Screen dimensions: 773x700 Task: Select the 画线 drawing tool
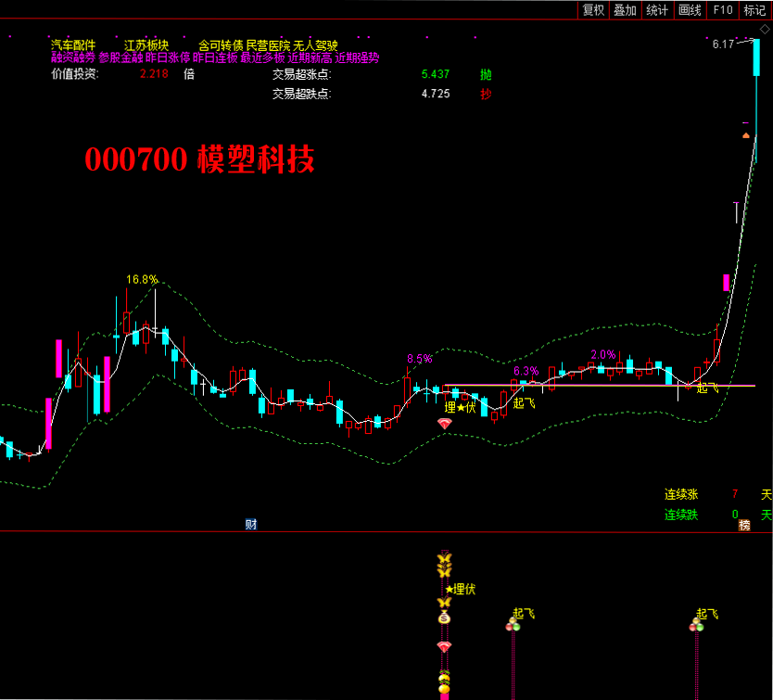point(690,10)
